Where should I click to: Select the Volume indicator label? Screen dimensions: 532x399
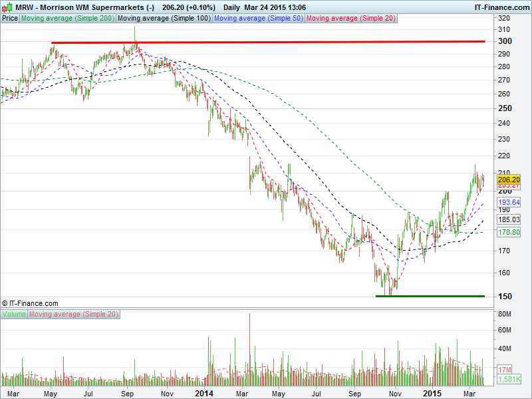pyautogui.click(x=14, y=313)
